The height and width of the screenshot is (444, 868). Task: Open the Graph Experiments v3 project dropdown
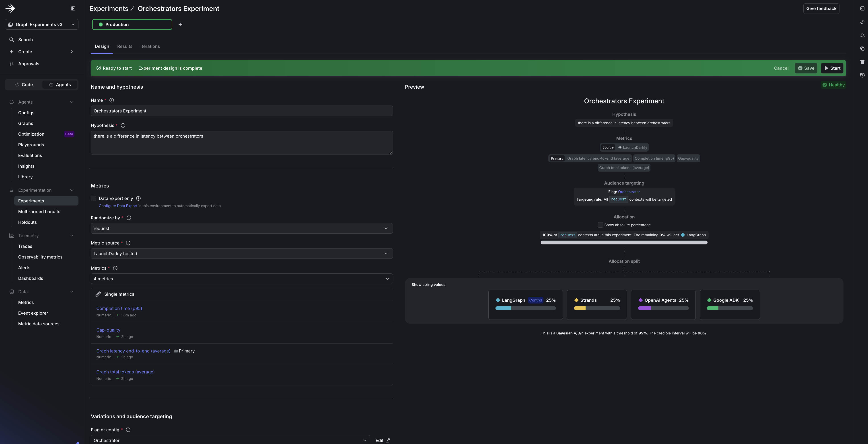[42, 24]
